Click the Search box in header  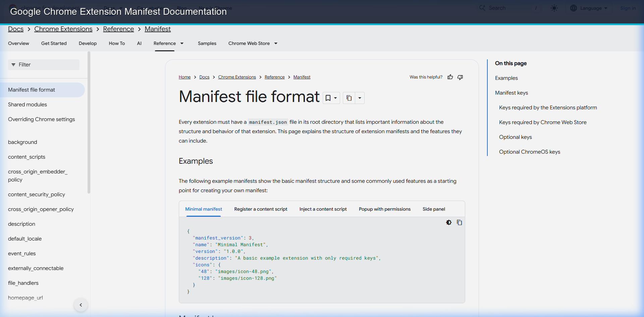(x=510, y=8)
